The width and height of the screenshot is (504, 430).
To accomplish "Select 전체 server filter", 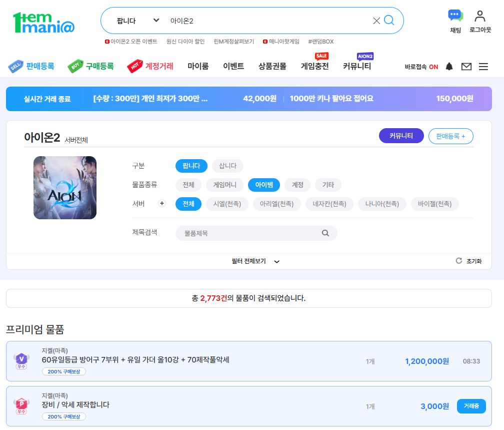I will click(x=188, y=204).
